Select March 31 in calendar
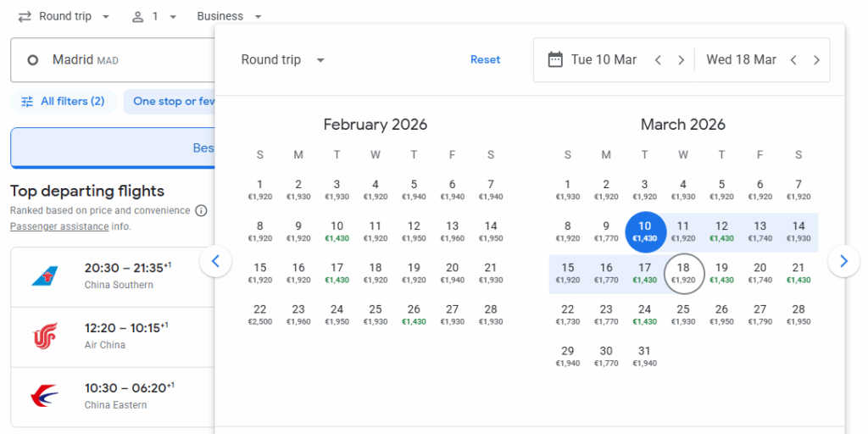 [645, 357]
